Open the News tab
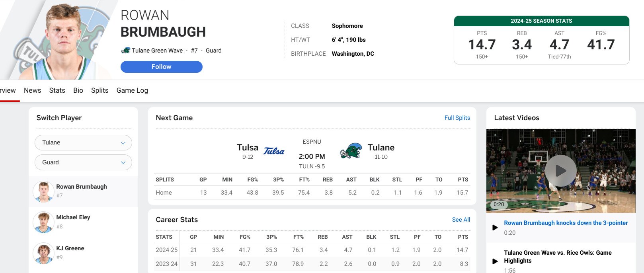Viewport: 644px width, 273px height. tap(32, 90)
